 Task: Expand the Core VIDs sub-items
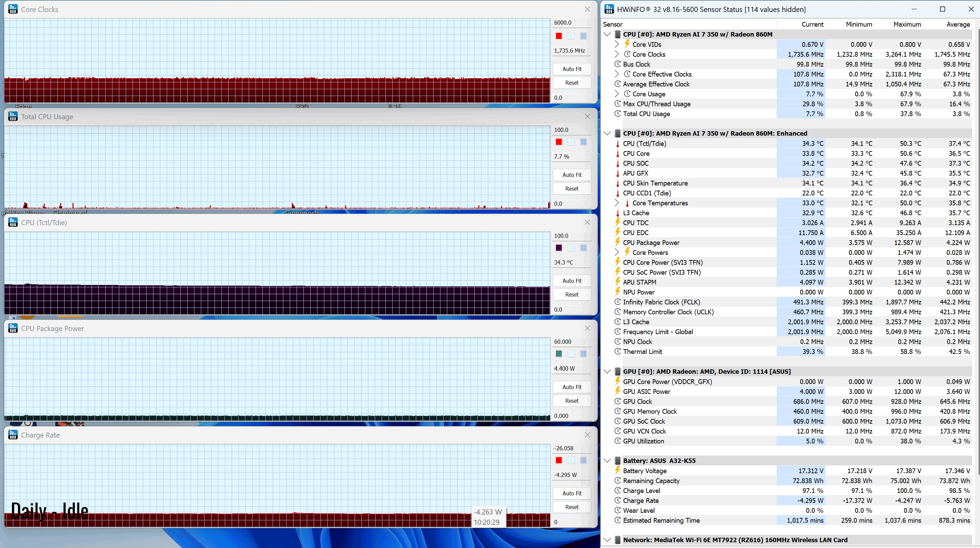pos(617,44)
